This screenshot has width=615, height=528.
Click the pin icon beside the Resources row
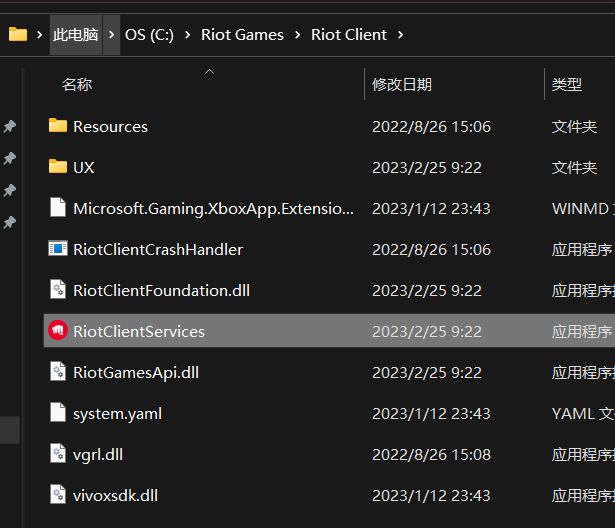[9, 126]
